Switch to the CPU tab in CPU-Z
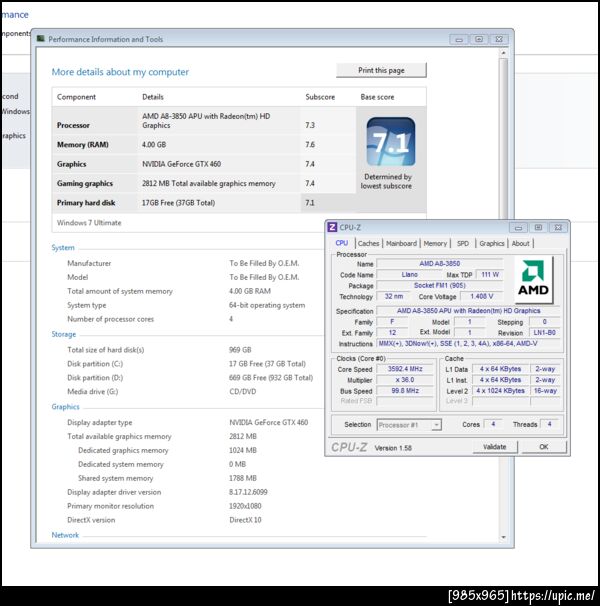This screenshot has width=600, height=606. [342, 243]
